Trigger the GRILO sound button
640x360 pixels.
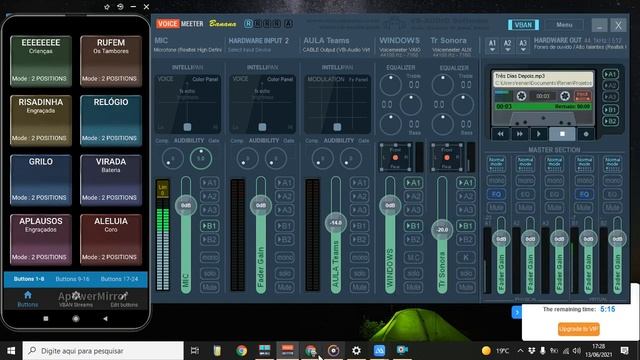pyautogui.click(x=41, y=180)
